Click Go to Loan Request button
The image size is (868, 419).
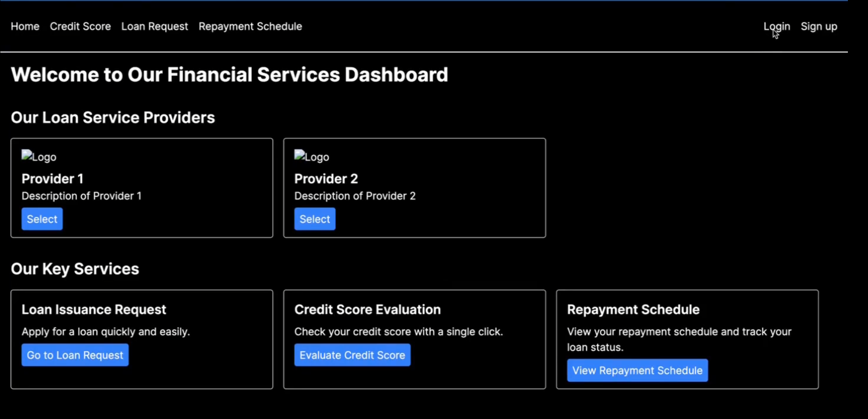75,355
